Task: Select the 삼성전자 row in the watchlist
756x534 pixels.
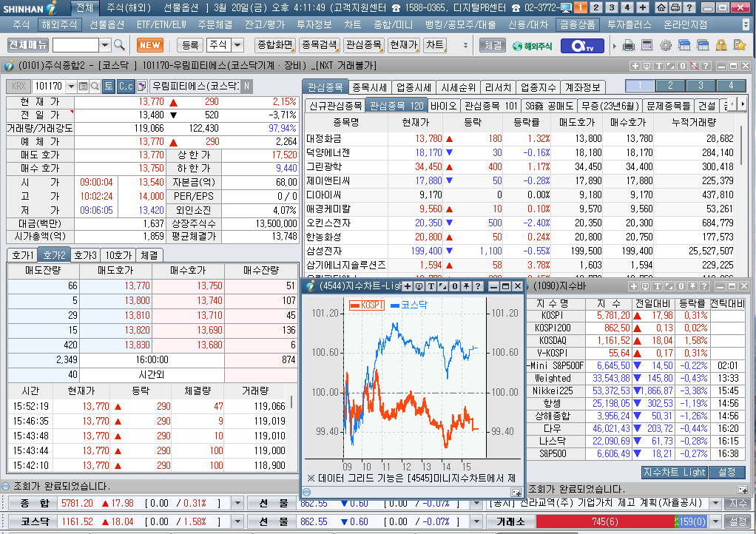Action: 520,251
